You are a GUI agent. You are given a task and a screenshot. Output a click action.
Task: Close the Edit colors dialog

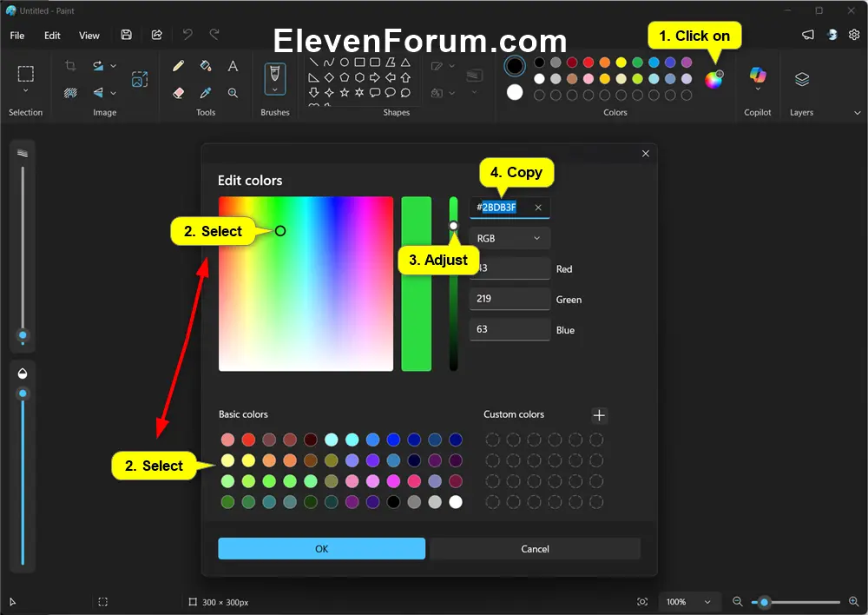(x=646, y=154)
